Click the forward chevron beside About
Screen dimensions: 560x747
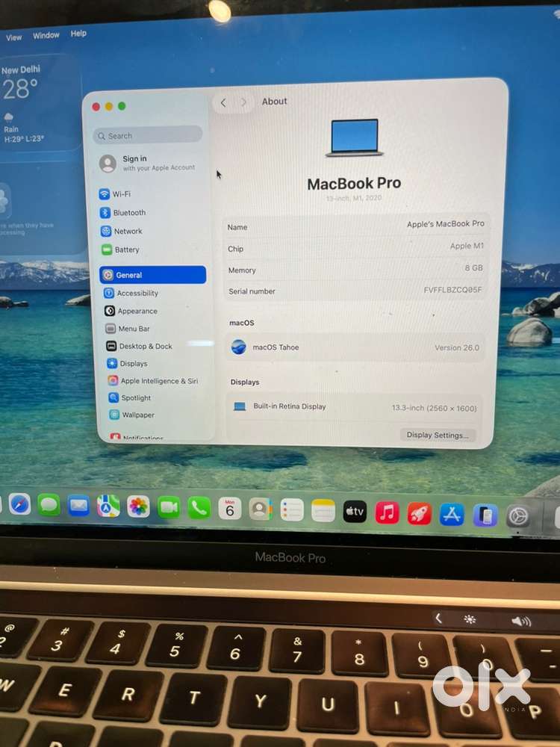click(x=243, y=102)
